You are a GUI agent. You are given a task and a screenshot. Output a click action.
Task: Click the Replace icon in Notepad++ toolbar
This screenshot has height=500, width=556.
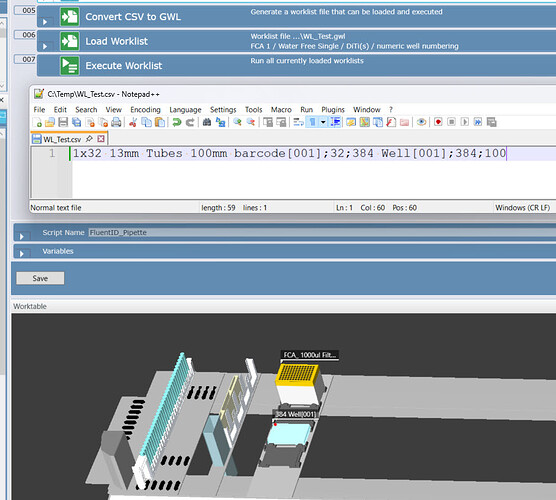221,122
